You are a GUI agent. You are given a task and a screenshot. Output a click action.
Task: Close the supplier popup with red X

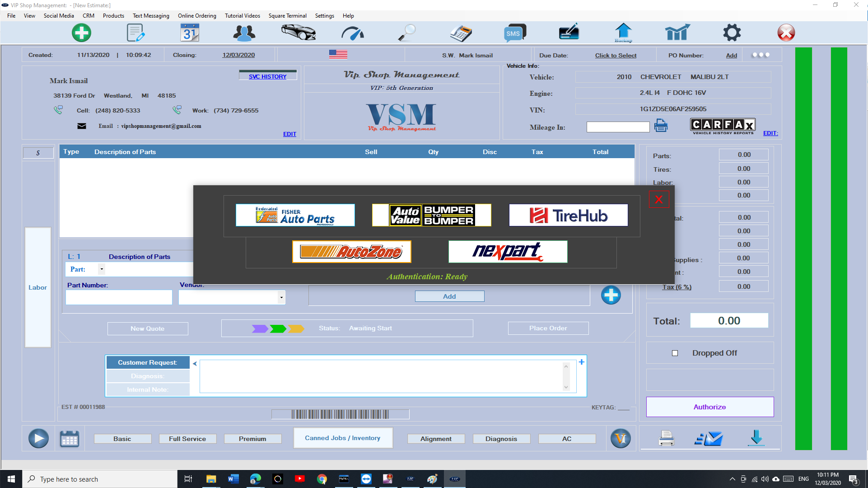tap(658, 199)
